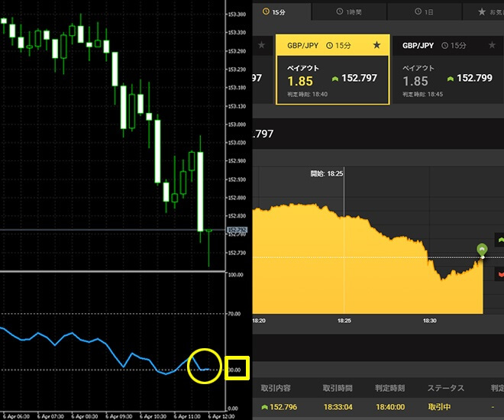Click the clock icon in 1時間 tab
504x420 pixels.
(339, 11)
